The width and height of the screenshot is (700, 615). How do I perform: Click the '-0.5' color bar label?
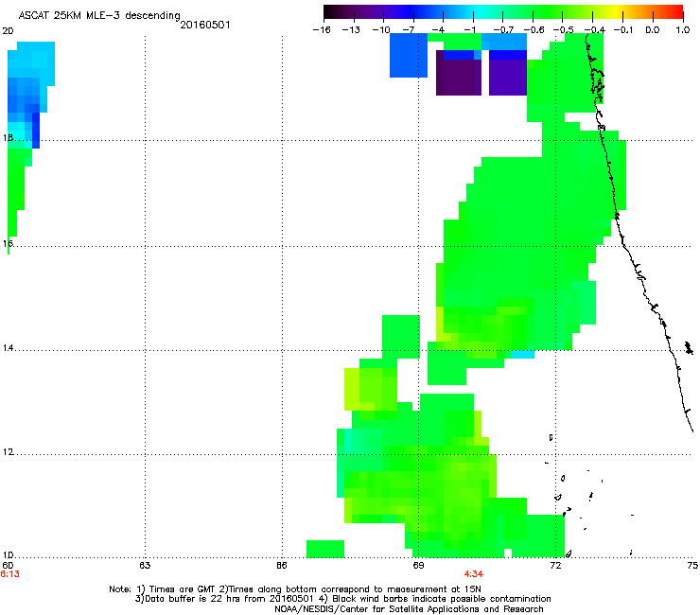click(x=564, y=30)
